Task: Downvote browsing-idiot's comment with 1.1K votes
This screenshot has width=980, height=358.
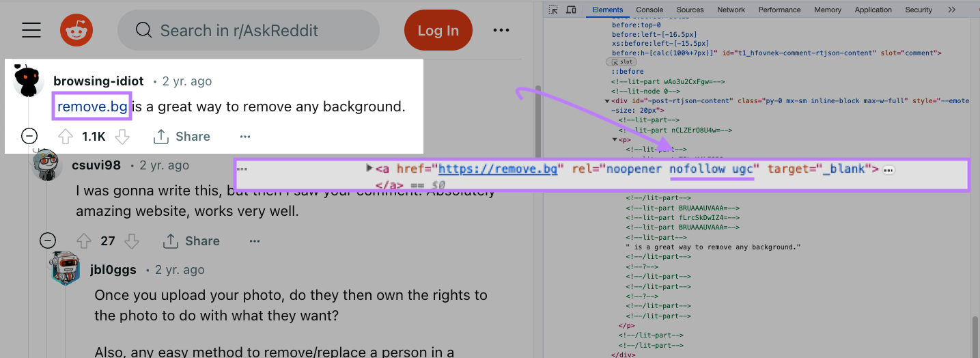Action: pos(122,137)
